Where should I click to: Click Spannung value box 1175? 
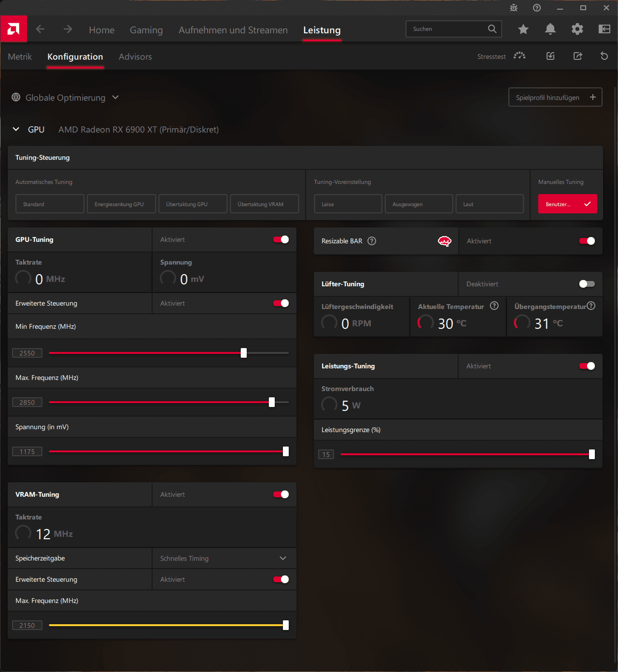27,451
